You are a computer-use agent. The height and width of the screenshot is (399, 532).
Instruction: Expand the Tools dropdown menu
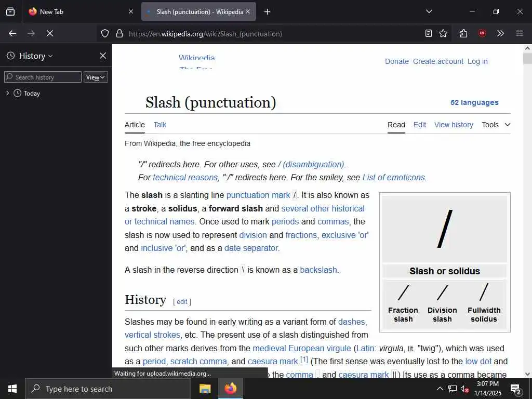pyautogui.click(x=496, y=125)
